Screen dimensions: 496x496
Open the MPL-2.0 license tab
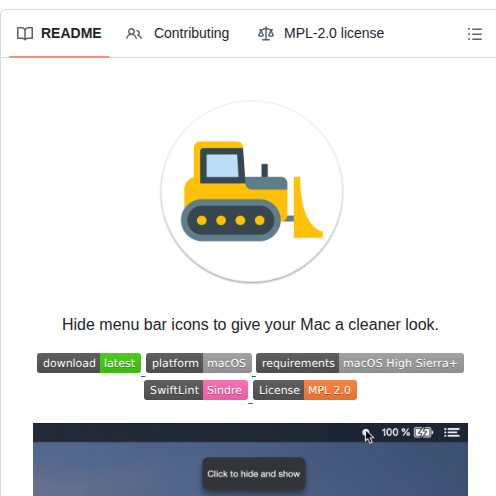click(x=321, y=33)
